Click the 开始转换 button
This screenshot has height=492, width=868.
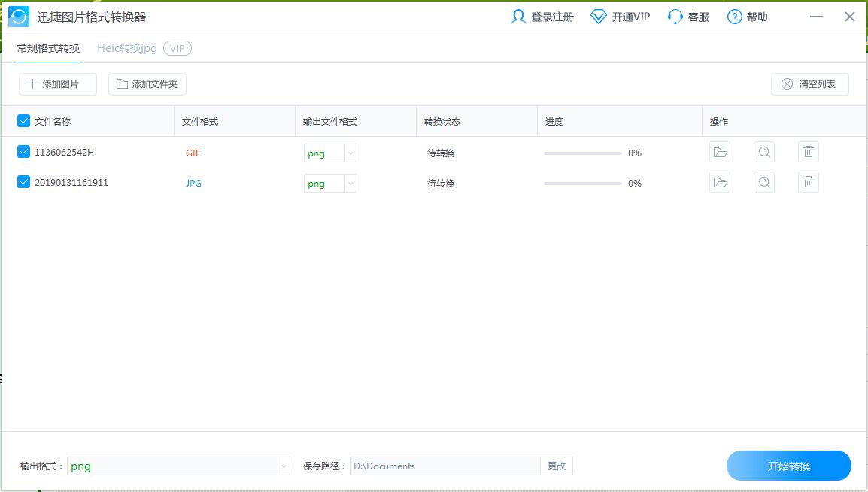(788, 466)
